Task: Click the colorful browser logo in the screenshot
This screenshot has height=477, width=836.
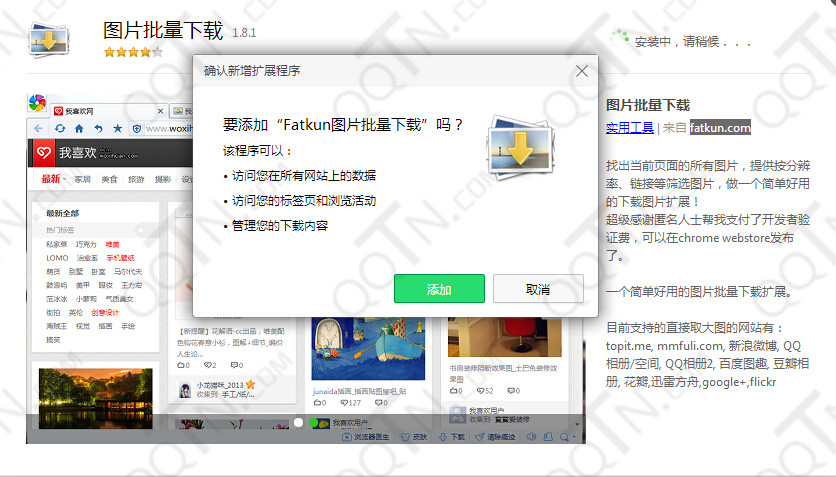Action: 36,105
